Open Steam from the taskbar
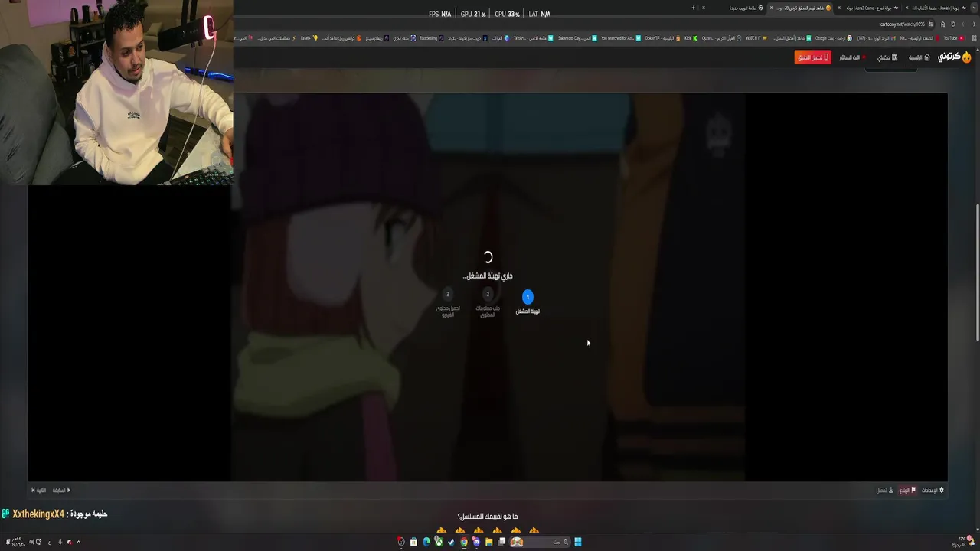 pyautogui.click(x=451, y=542)
